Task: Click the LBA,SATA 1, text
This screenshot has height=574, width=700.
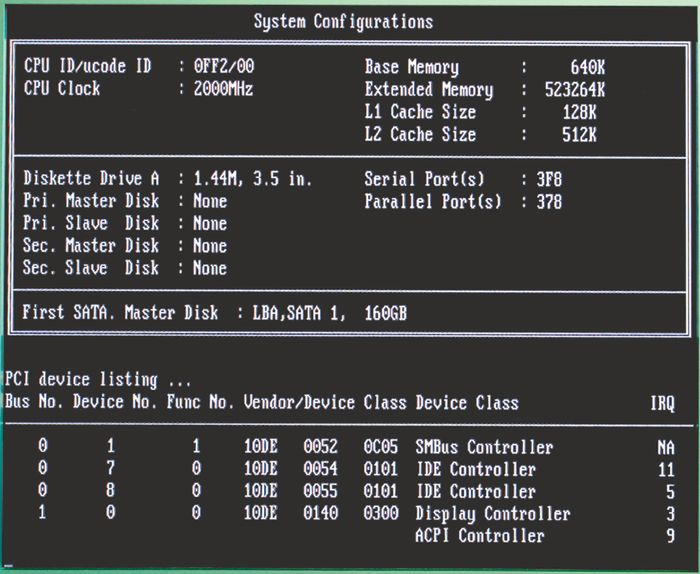Action: (299, 313)
